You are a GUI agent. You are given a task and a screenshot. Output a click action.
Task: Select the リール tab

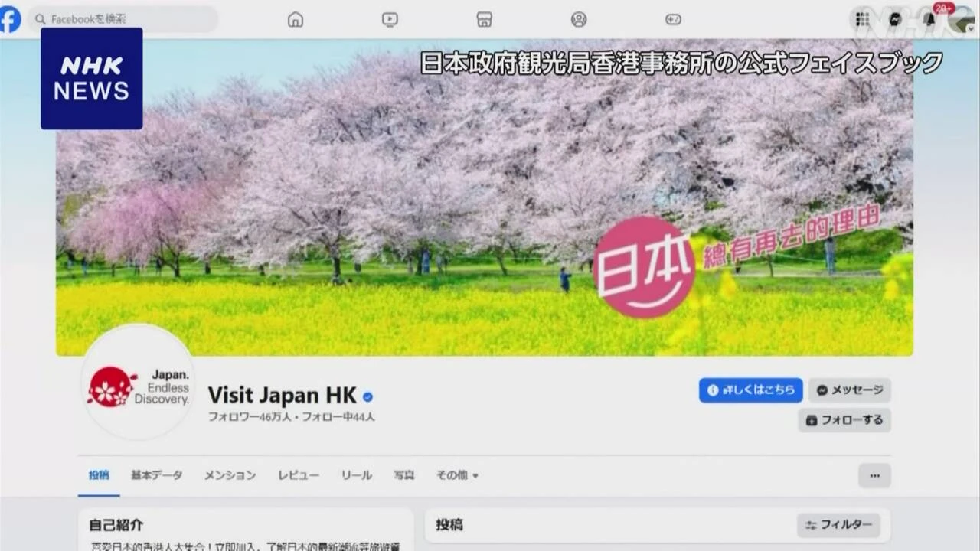tap(357, 475)
